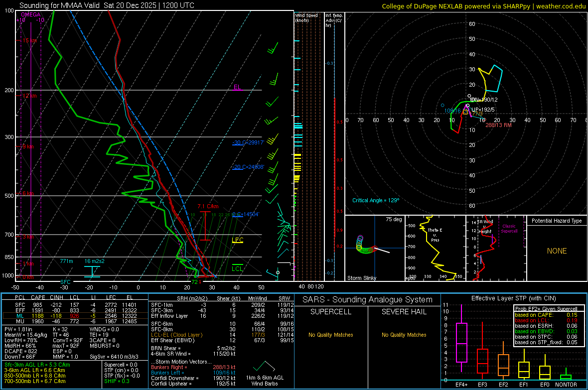
Task: Open the weather.cod.edu NEXLAB credit link
Action: (x=483, y=6)
